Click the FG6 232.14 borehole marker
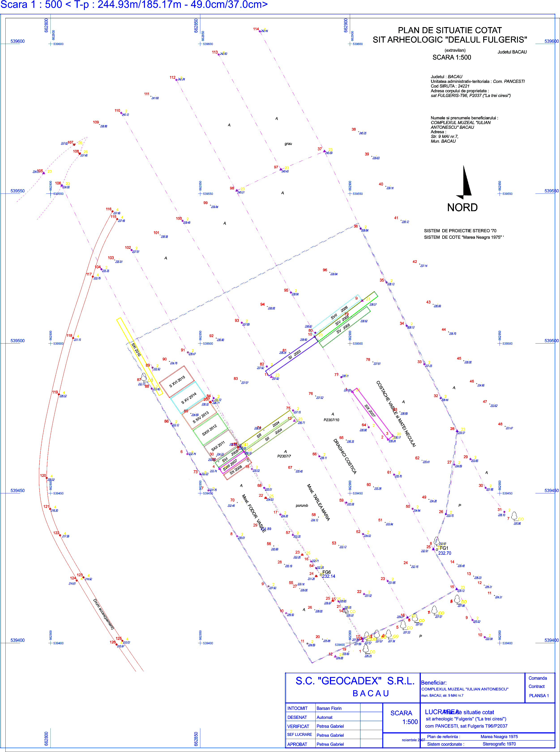560x752 pixels. pos(321,575)
